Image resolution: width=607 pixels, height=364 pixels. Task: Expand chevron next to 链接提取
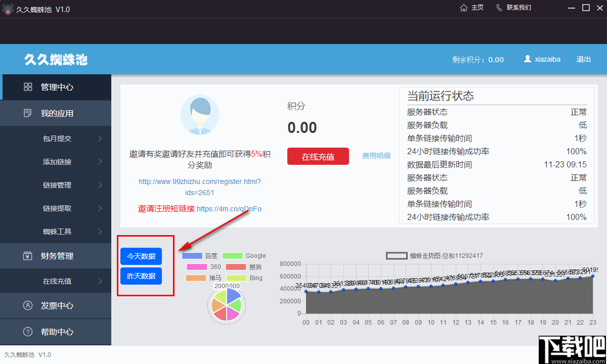[x=100, y=208]
